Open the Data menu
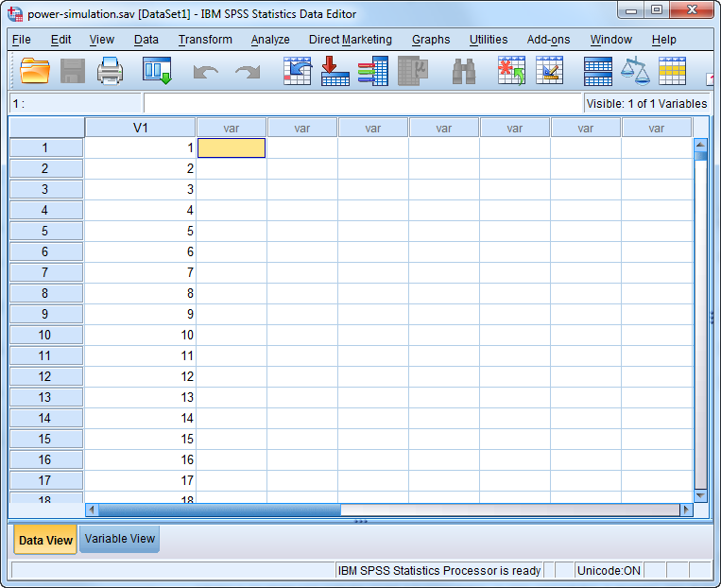The height and width of the screenshot is (588, 721). (x=146, y=40)
